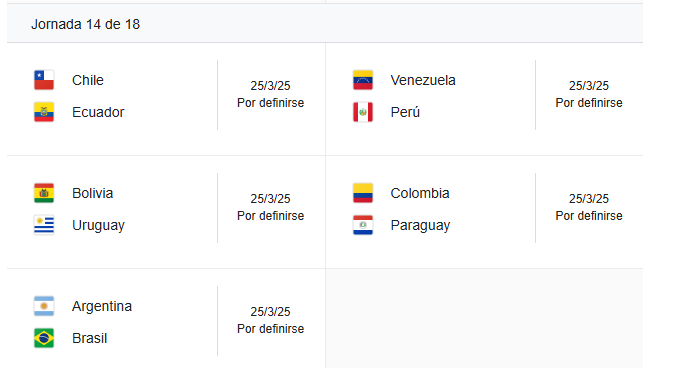Click the Perú flag icon
The height and width of the screenshot is (368, 691).
pos(363,112)
